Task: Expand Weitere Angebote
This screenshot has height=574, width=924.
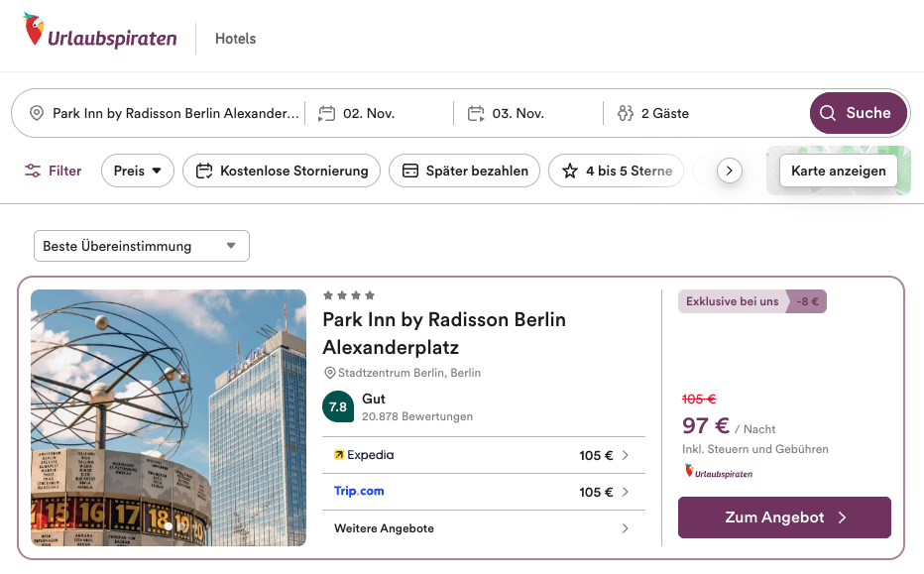Action: 483,528
